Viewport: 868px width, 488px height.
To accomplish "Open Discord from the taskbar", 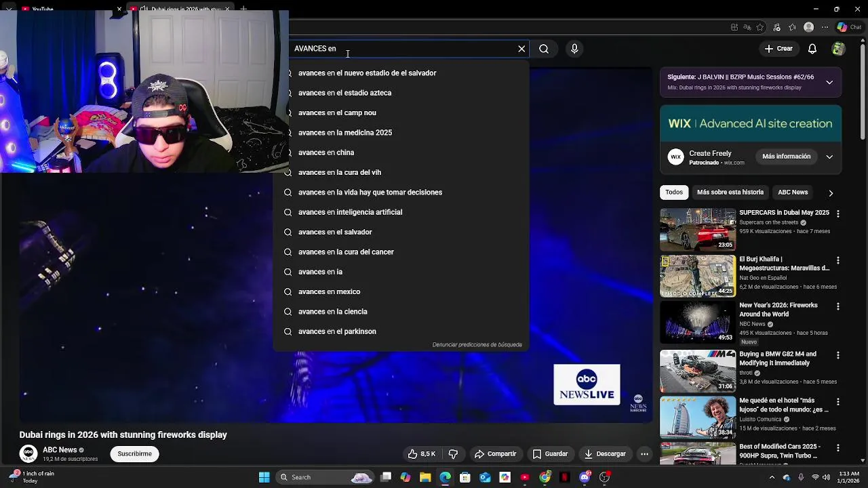I will click(x=585, y=478).
